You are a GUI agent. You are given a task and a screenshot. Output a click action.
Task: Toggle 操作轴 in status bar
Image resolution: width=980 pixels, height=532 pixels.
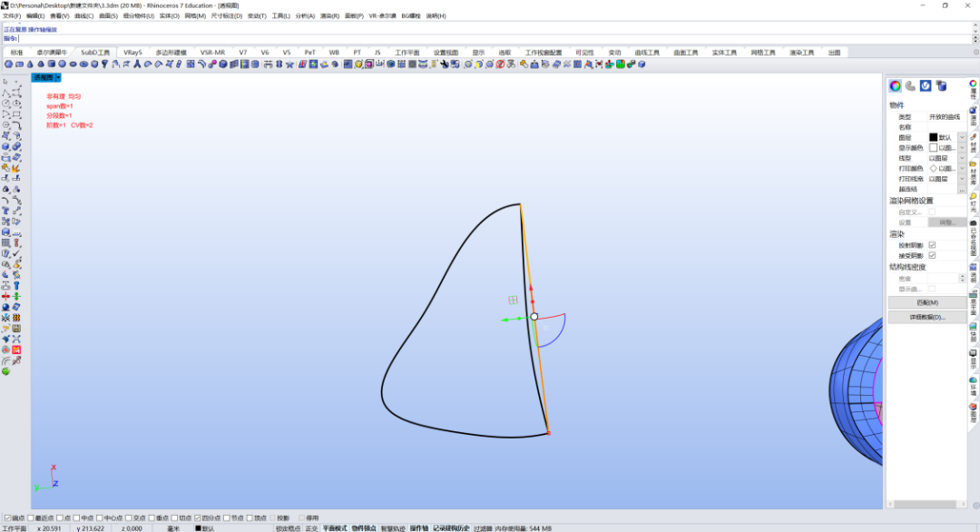pyautogui.click(x=418, y=528)
